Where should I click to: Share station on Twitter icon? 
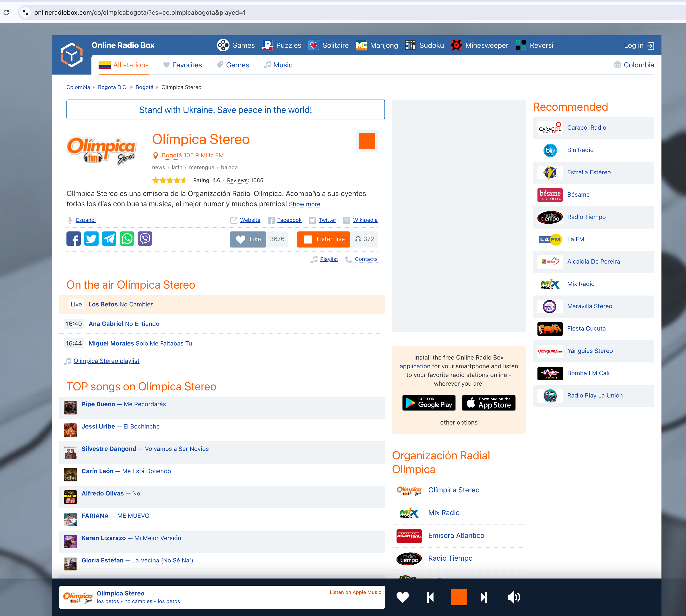point(91,239)
